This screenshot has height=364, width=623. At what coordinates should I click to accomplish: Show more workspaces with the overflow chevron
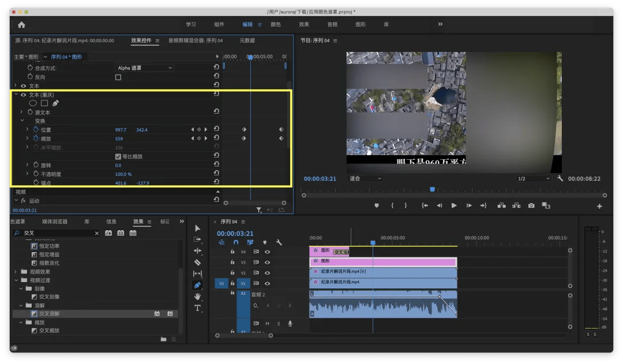coord(440,24)
